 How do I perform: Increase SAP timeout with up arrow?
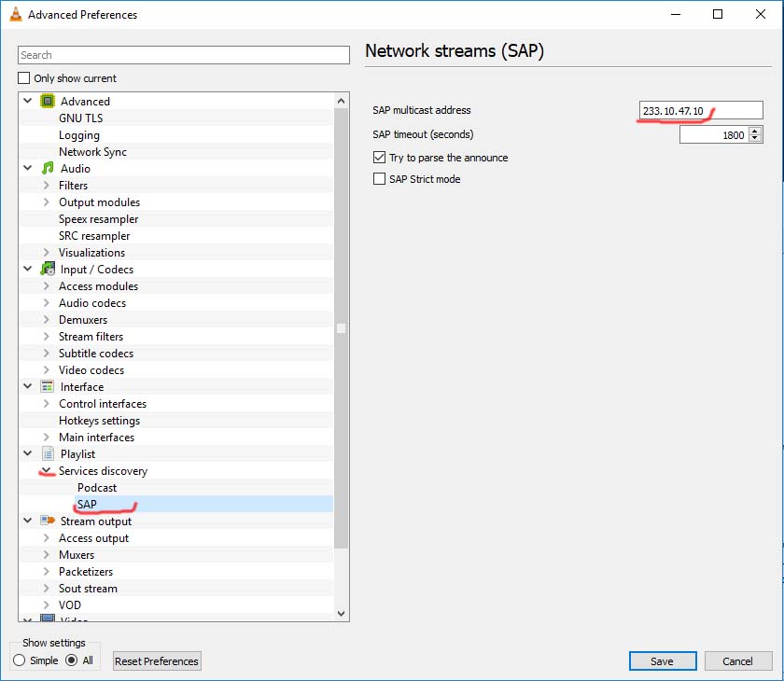point(755,131)
